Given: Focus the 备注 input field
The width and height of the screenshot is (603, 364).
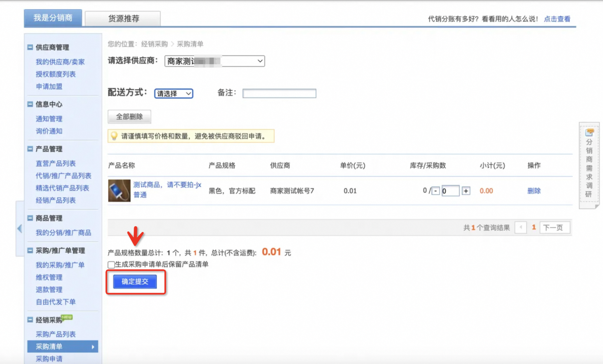Looking at the screenshot, I should tap(279, 93).
